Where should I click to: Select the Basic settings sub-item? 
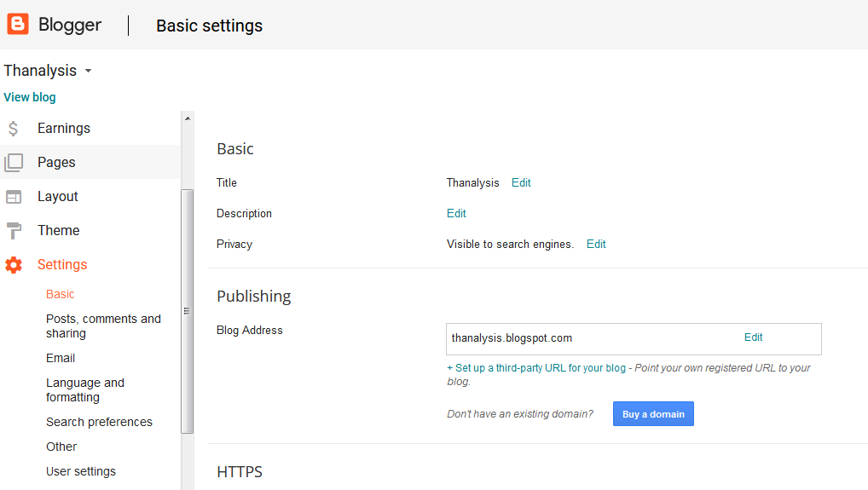pos(60,294)
